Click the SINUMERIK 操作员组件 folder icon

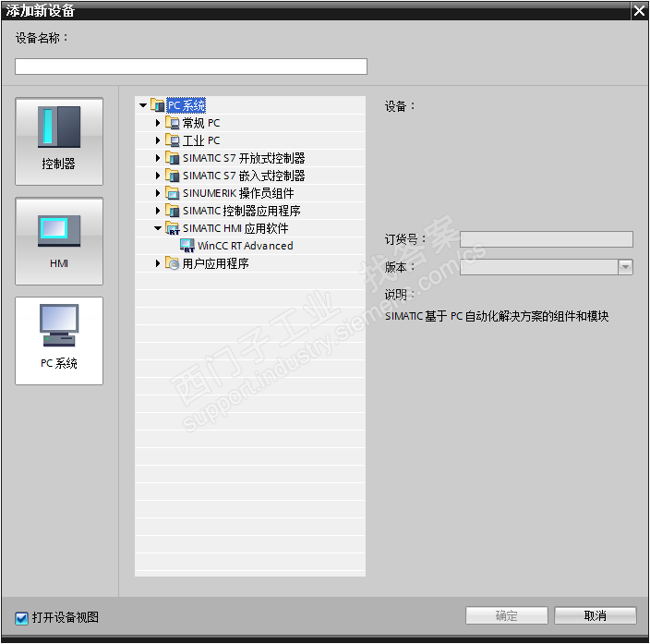tap(172, 193)
